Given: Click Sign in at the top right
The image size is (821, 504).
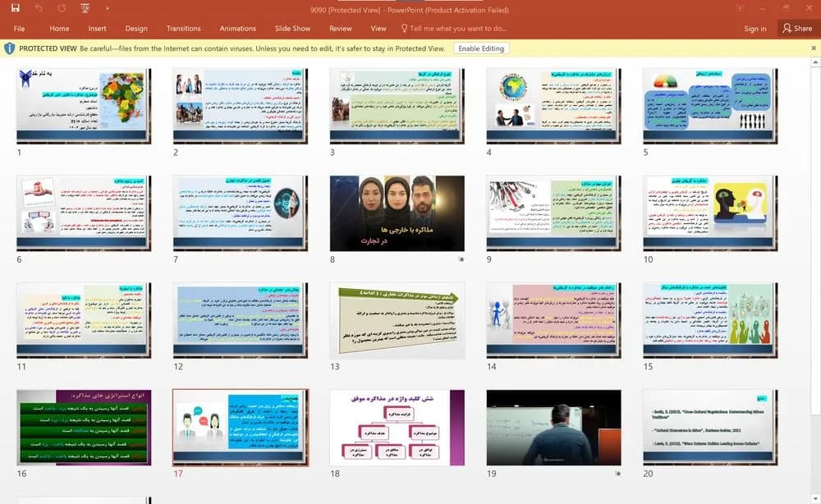Looking at the screenshot, I should tap(755, 29).
